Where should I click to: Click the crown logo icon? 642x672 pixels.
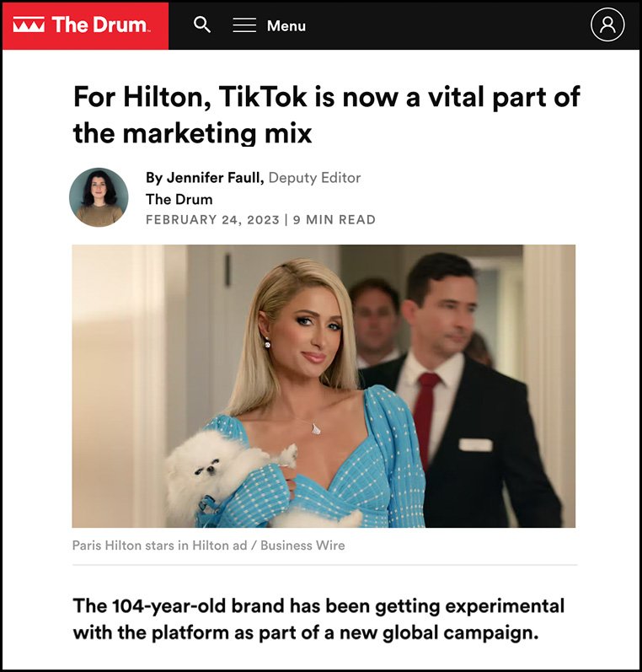[x=29, y=24]
